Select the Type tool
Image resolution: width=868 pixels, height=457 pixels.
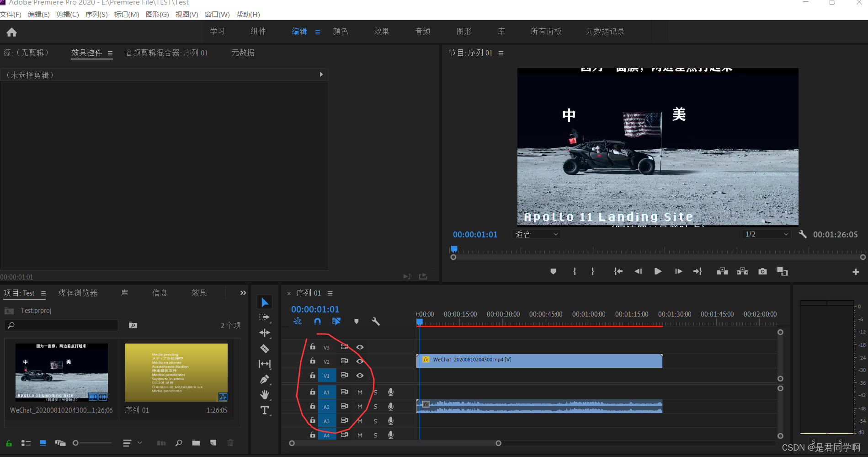265,410
